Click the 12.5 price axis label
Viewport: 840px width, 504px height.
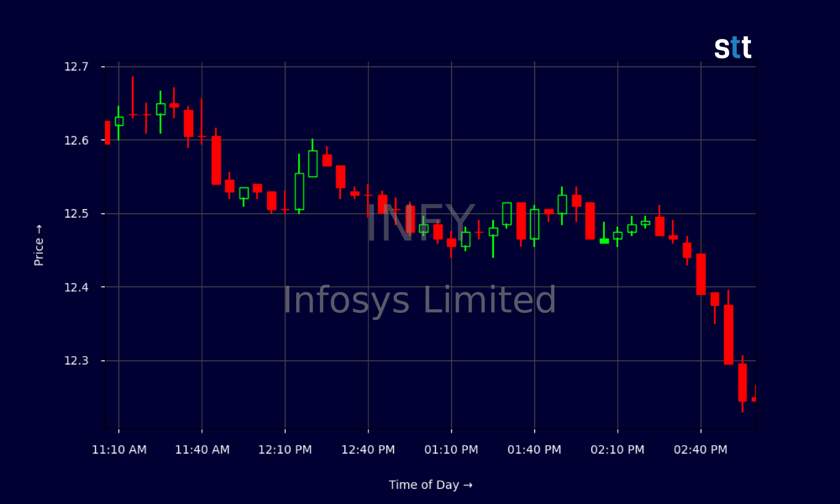tap(76, 214)
